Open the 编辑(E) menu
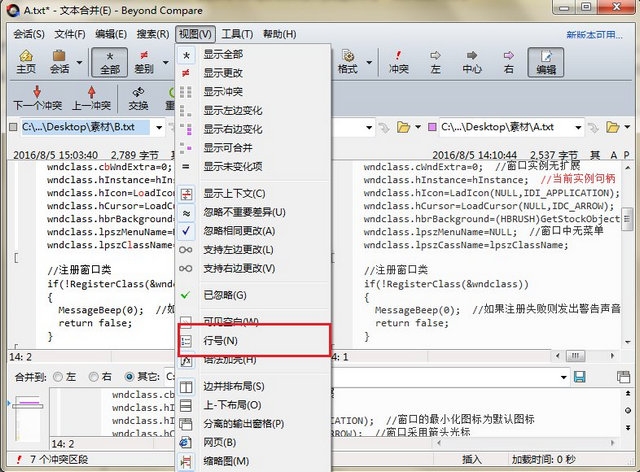640x472 pixels. pos(111,34)
